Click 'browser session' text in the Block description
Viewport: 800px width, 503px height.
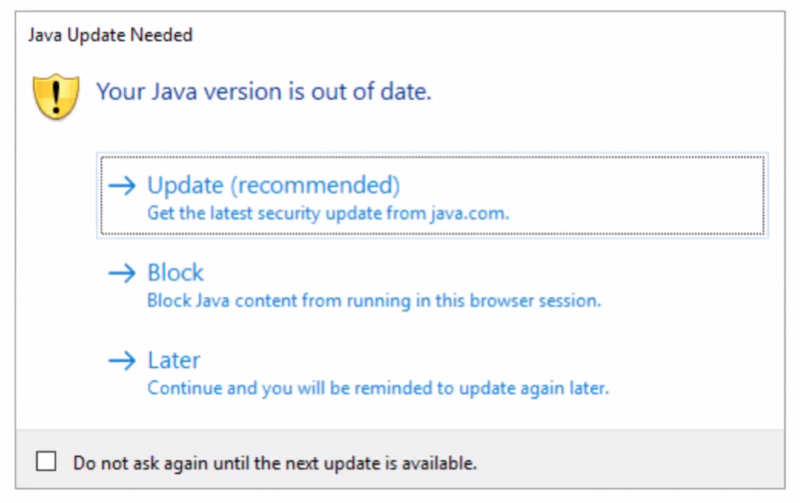[535, 301]
